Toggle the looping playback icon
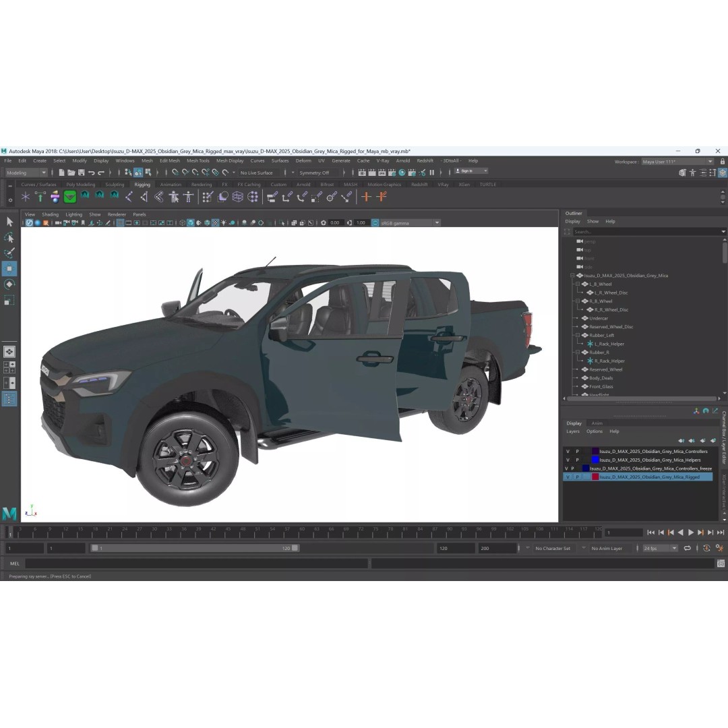The height and width of the screenshot is (728, 728). tap(687, 548)
